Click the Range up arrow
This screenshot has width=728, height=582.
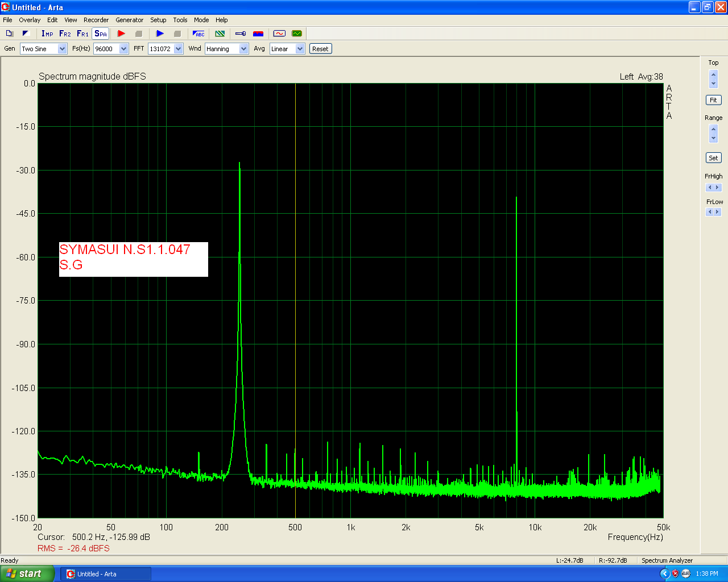point(714,130)
